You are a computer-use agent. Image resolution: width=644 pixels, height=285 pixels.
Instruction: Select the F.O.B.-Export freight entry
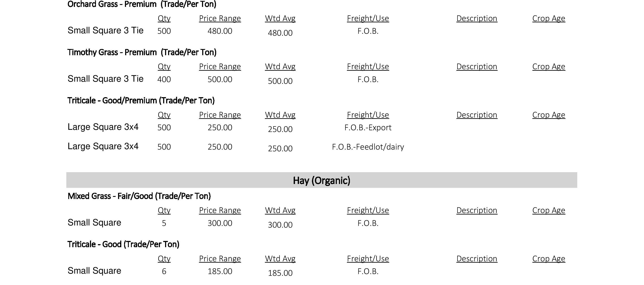pyautogui.click(x=368, y=128)
